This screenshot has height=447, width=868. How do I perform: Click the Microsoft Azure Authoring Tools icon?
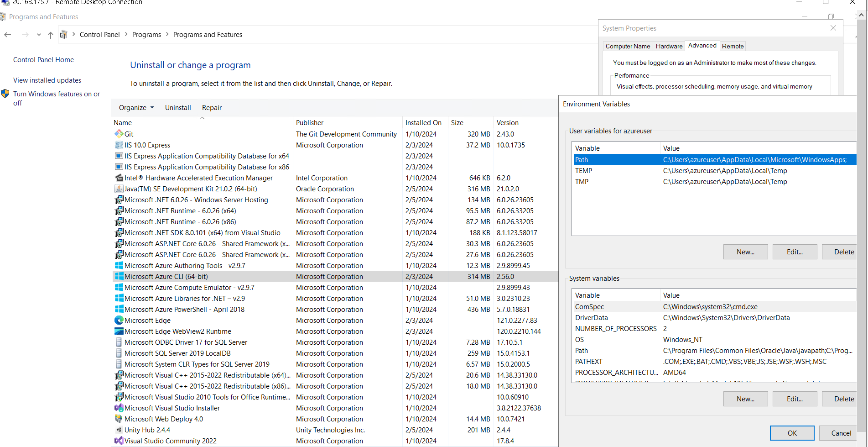click(x=119, y=265)
